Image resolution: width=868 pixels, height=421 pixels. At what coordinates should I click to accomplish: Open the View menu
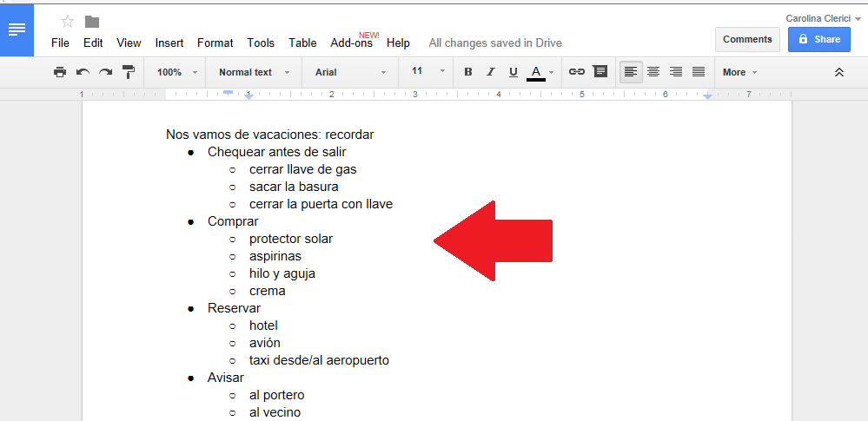(x=129, y=43)
